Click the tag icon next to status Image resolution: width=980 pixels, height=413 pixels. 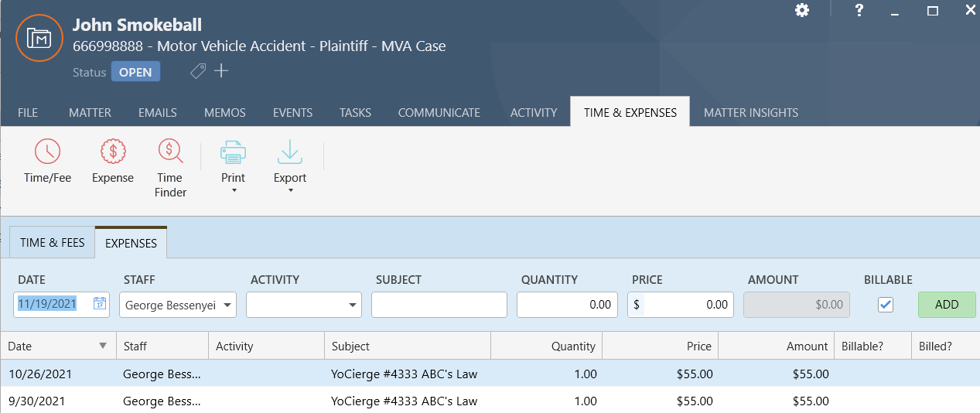click(x=198, y=71)
